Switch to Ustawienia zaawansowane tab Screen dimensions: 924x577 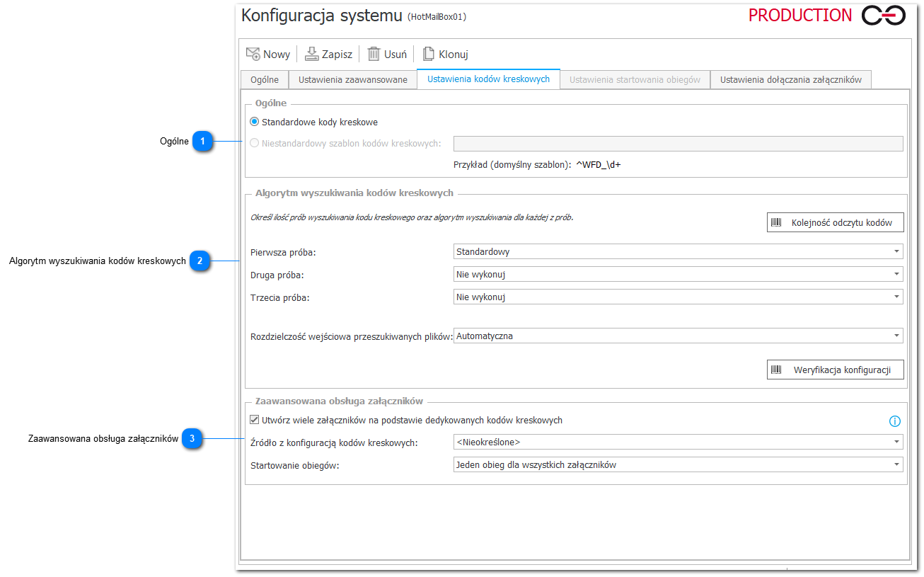pyautogui.click(x=353, y=79)
